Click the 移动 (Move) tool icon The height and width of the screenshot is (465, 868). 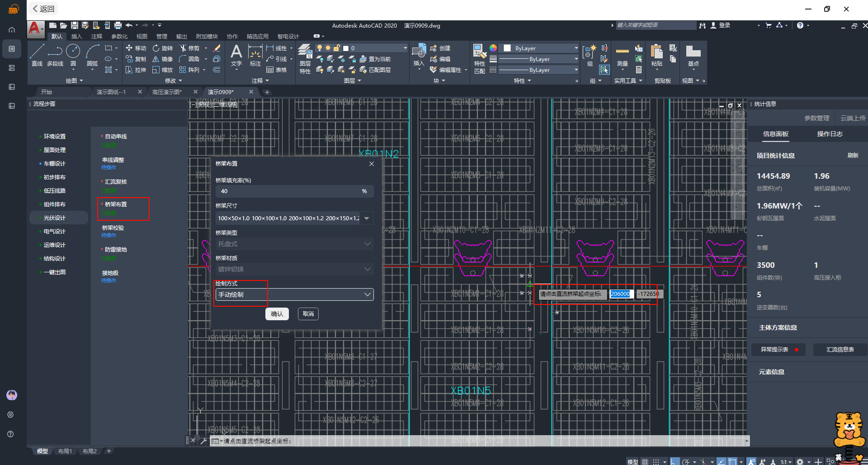click(129, 48)
